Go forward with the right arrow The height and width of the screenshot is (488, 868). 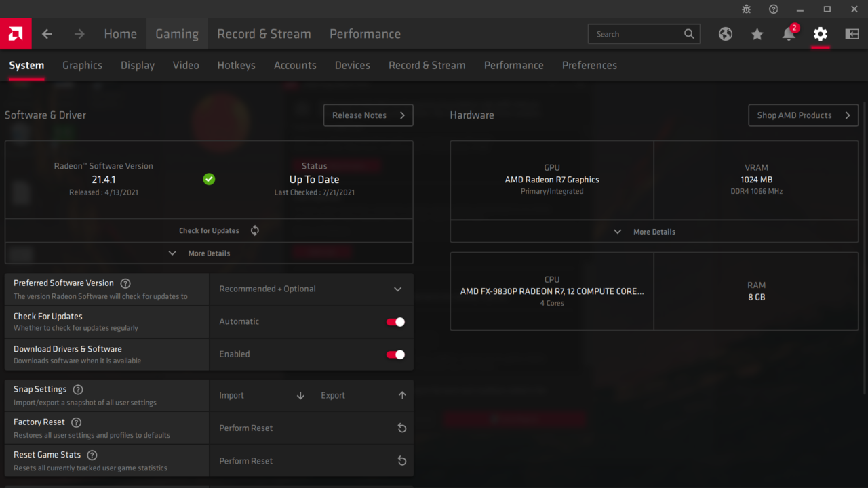[x=79, y=34]
